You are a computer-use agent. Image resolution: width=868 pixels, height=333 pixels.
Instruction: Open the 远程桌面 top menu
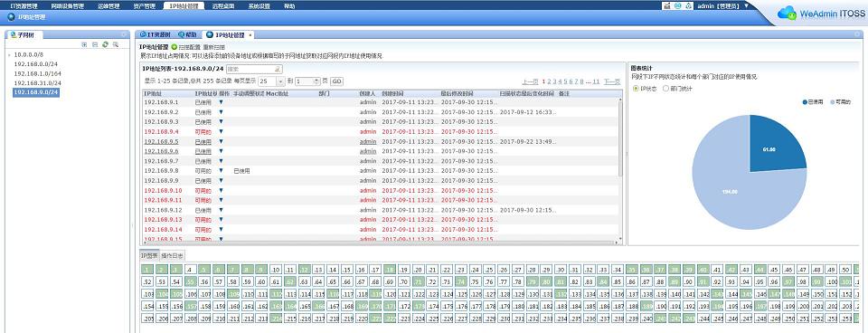[222, 5]
